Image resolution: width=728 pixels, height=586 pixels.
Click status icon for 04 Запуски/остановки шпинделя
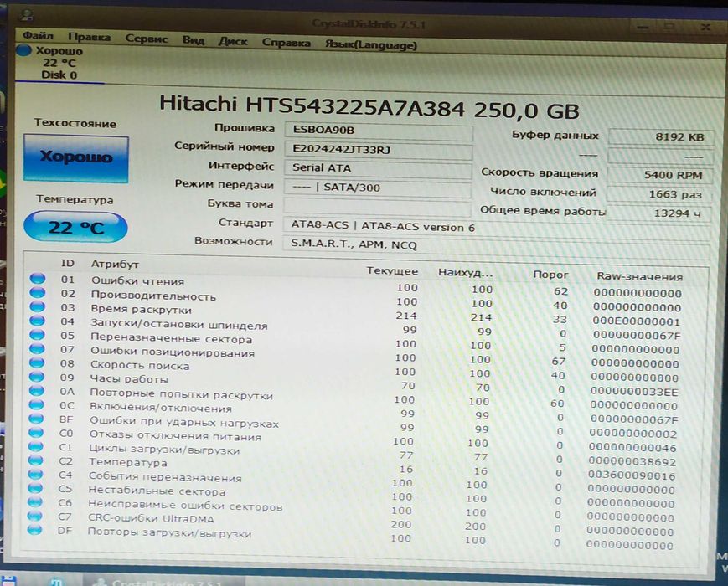pyautogui.click(x=37, y=320)
